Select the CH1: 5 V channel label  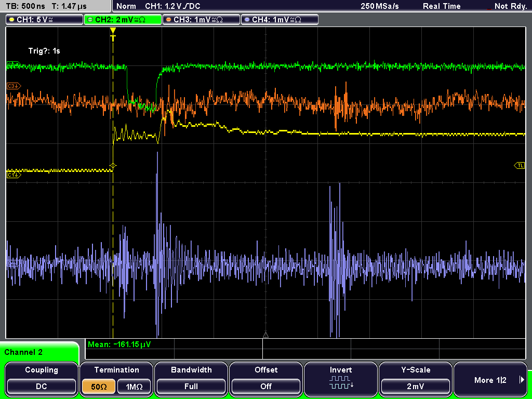click(x=45, y=19)
